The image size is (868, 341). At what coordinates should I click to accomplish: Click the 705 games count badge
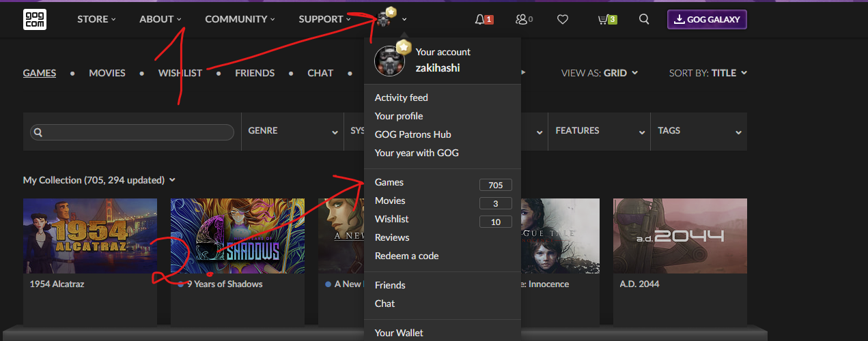pos(496,185)
